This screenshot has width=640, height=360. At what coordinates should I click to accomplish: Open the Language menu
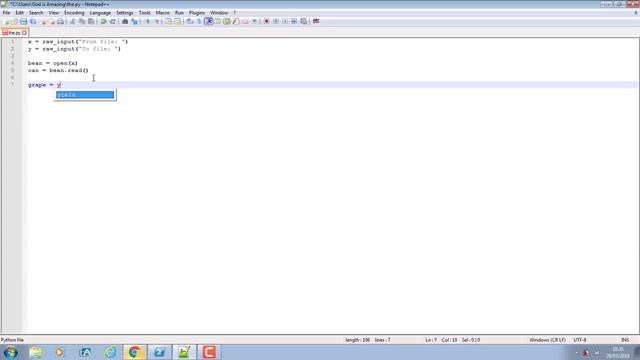click(x=100, y=13)
